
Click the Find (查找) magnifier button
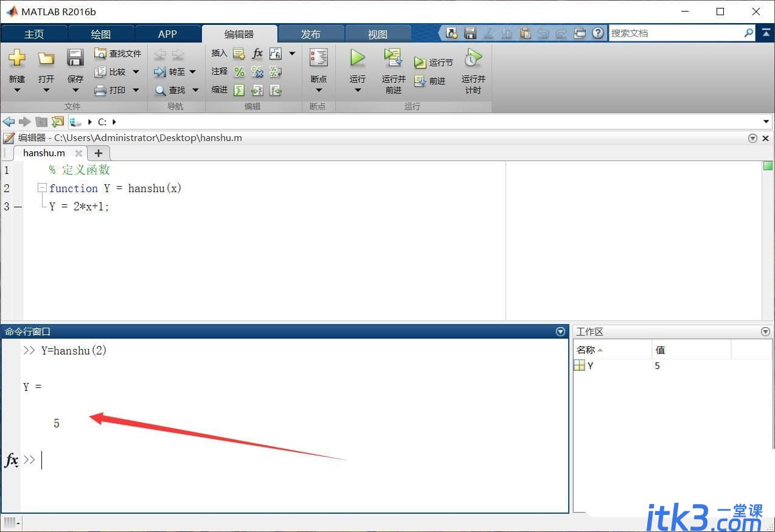pyautogui.click(x=170, y=90)
